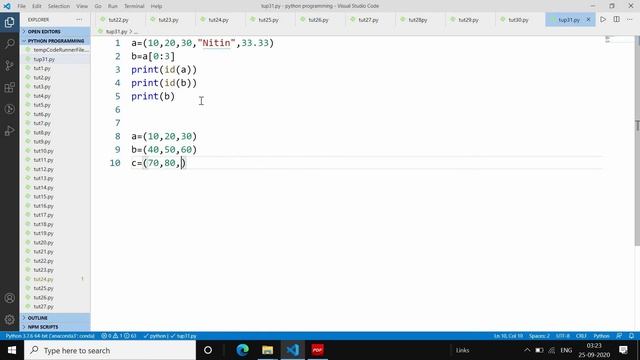Open tut1.py in the Explorer
640x360 pixels.
click(x=42, y=68)
